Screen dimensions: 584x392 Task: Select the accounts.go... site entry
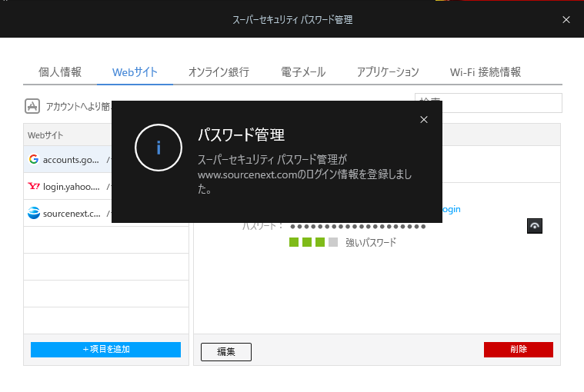[x=68, y=160]
